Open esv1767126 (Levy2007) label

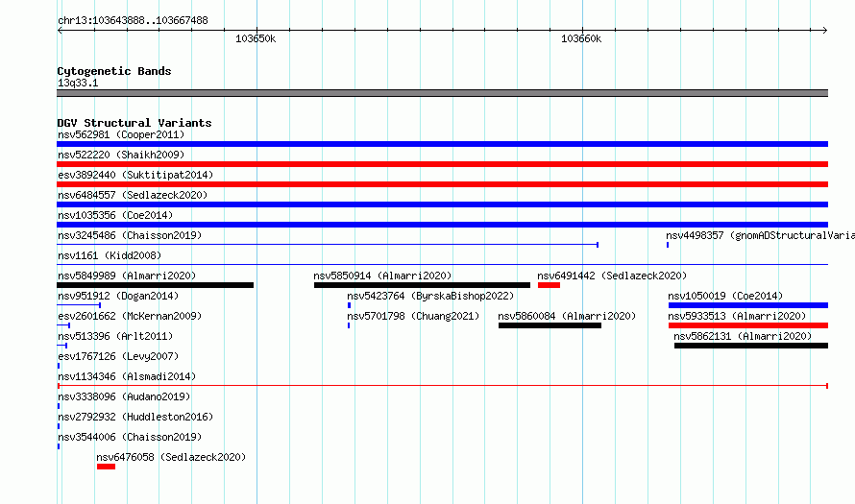point(118,356)
